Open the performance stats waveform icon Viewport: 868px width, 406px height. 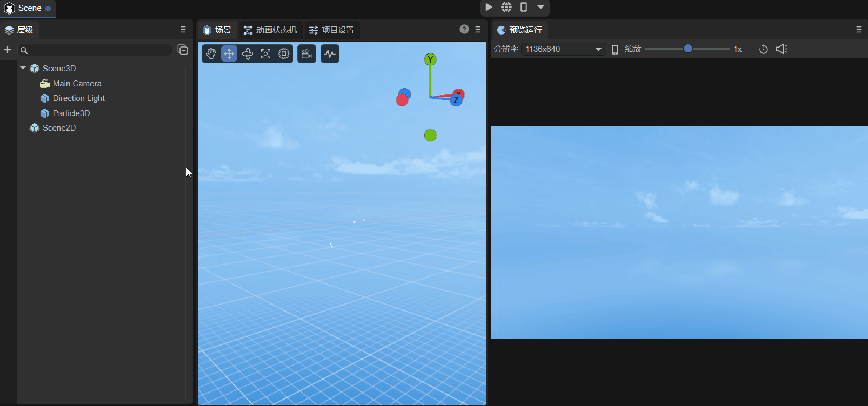point(330,53)
